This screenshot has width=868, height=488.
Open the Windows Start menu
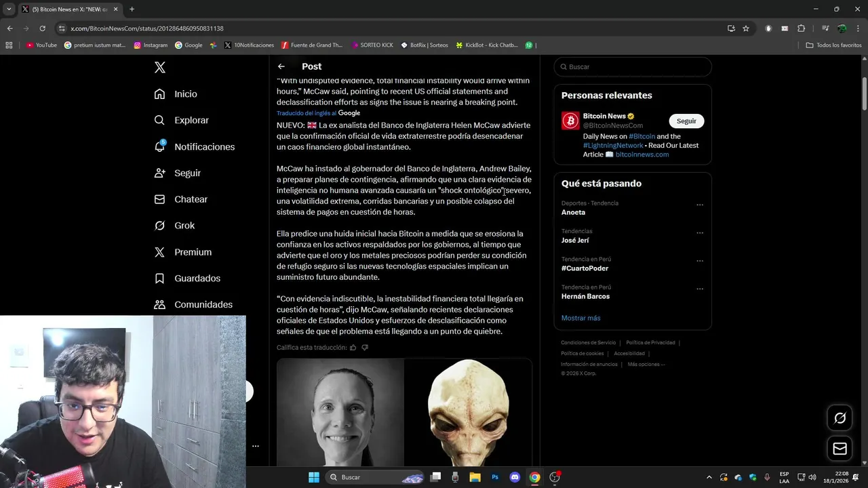pos(314,477)
